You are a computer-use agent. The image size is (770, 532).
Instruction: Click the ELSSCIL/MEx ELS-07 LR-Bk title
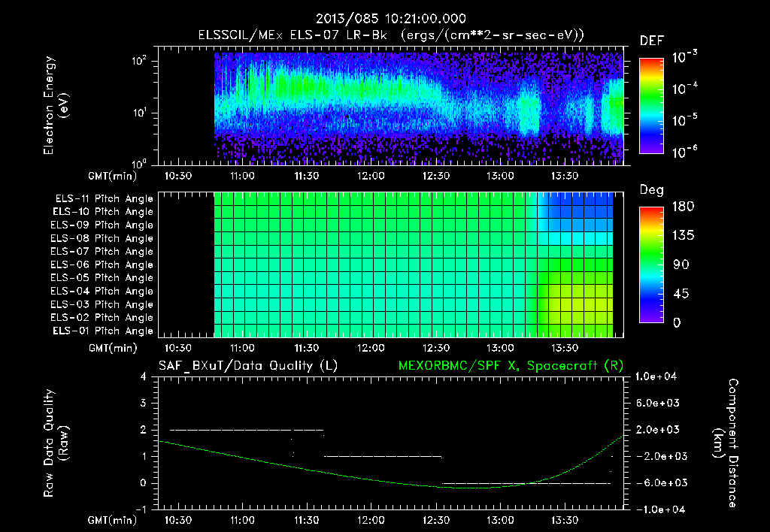coord(293,35)
